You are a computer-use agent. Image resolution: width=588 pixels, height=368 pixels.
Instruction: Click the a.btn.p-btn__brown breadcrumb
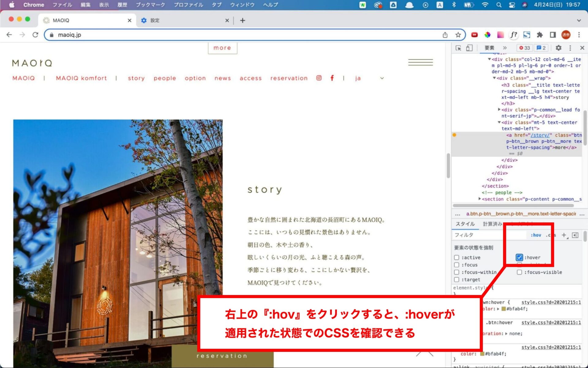[x=521, y=214]
